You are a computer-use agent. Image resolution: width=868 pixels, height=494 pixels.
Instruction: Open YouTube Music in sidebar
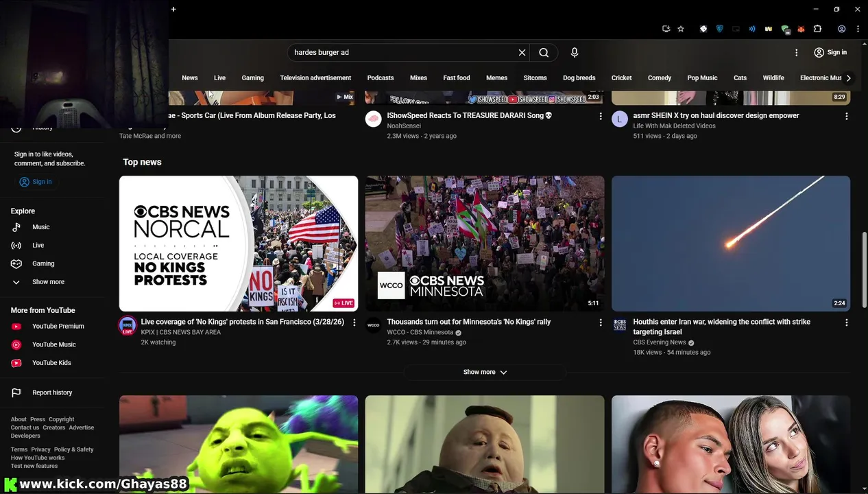[x=53, y=344]
